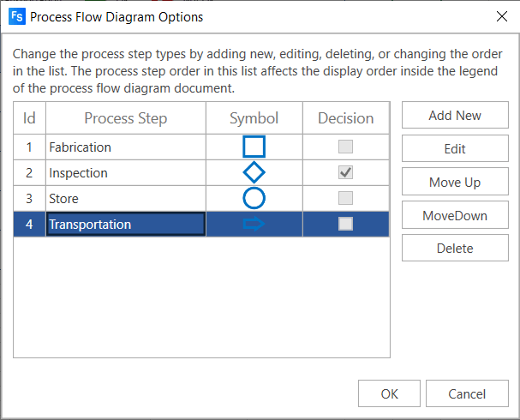Click the Transportation name input field

[125, 225]
